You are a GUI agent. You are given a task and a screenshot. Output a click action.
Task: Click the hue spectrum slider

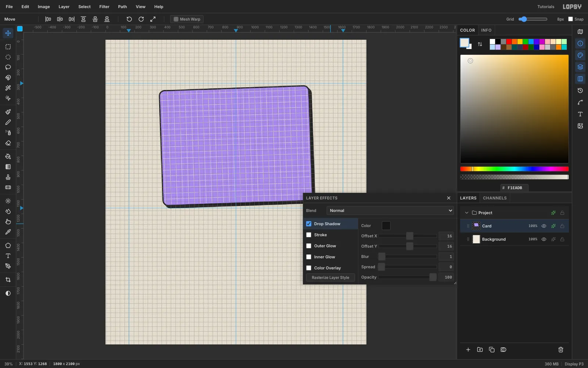[514, 169]
